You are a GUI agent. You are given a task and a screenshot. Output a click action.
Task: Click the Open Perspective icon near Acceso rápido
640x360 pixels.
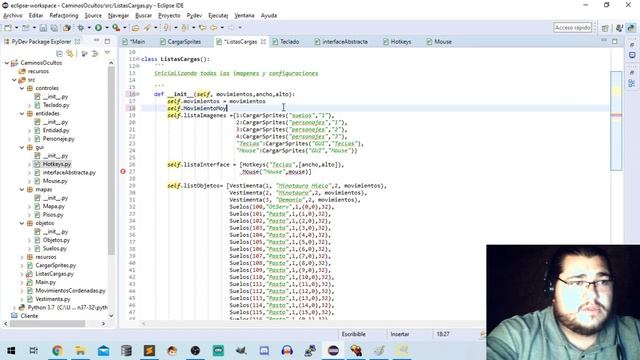pyautogui.click(x=605, y=28)
